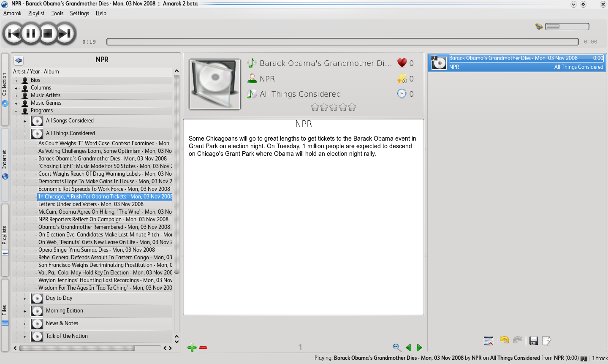Viewport: 608px width, 364px height.
Task: Click the last played clock icon
Action: point(402,94)
